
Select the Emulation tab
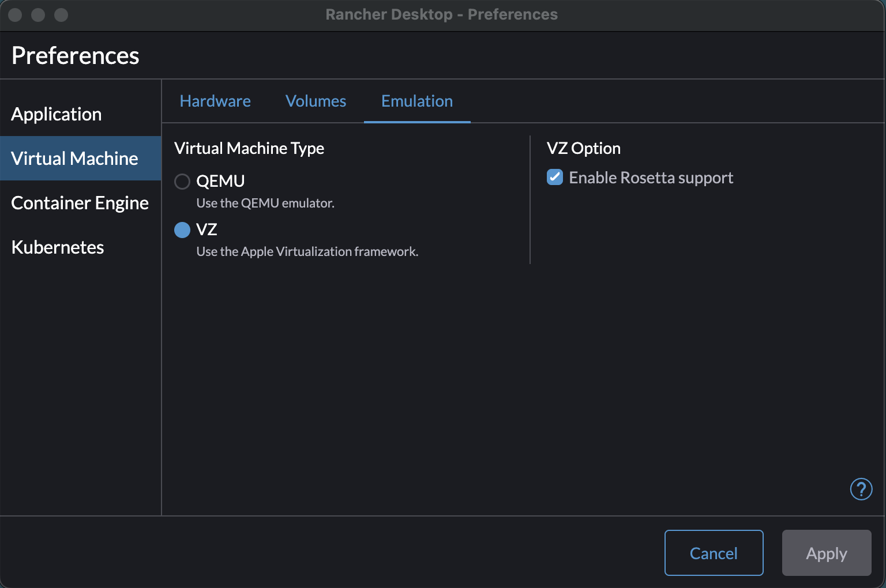416,101
